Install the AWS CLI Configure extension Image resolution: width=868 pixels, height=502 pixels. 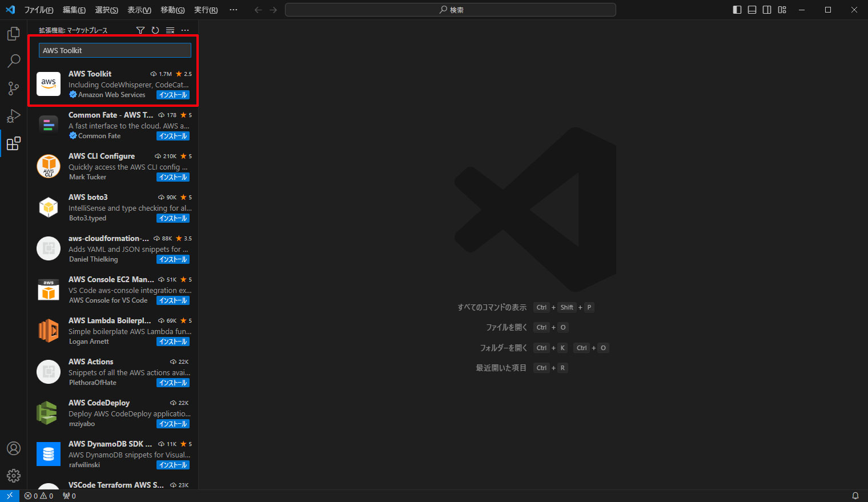point(173,177)
